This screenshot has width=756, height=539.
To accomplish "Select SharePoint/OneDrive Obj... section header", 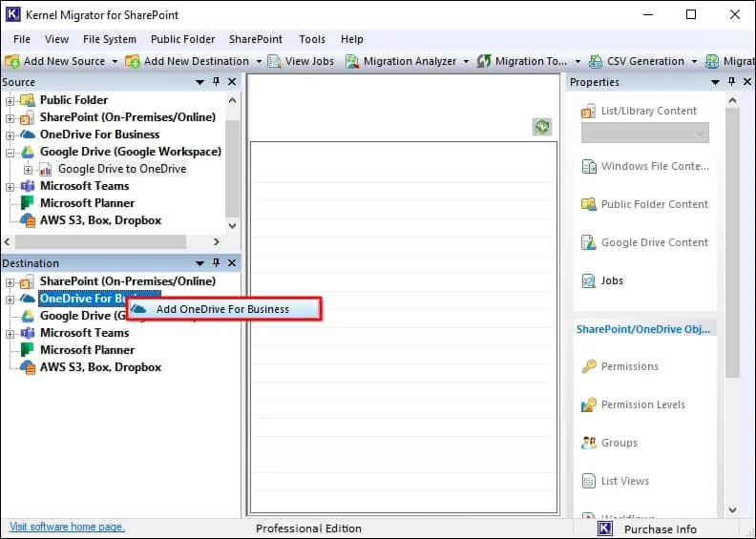I will pos(643,329).
